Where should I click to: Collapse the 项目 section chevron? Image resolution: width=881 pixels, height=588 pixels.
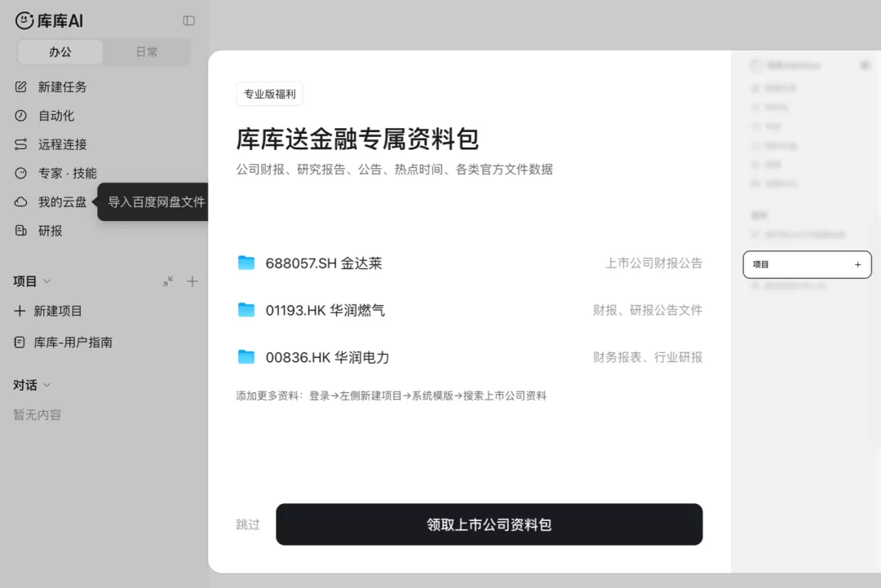47,281
